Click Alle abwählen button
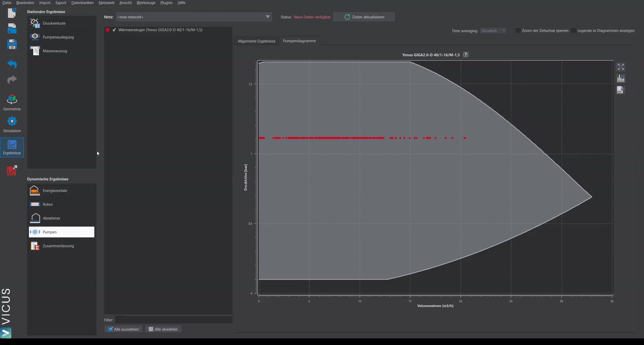The image size is (644, 345). coord(163,329)
